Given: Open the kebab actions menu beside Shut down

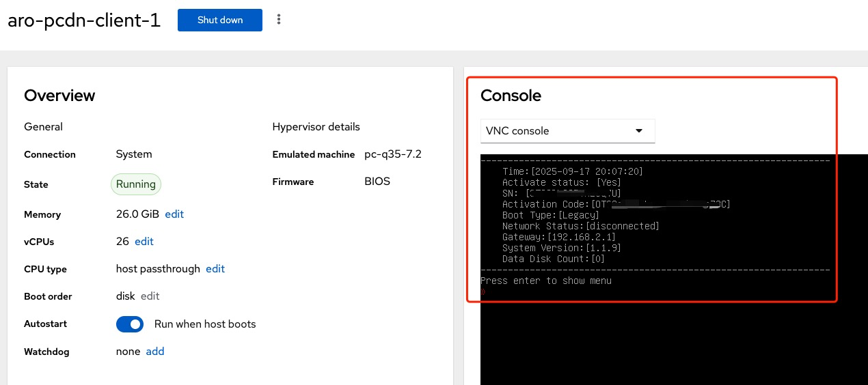Looking at the screenshot, I should [x=279, y=20].
